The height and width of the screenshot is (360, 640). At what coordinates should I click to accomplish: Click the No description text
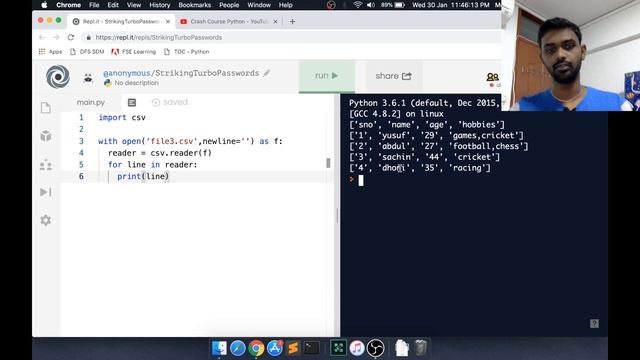point(136,83)
